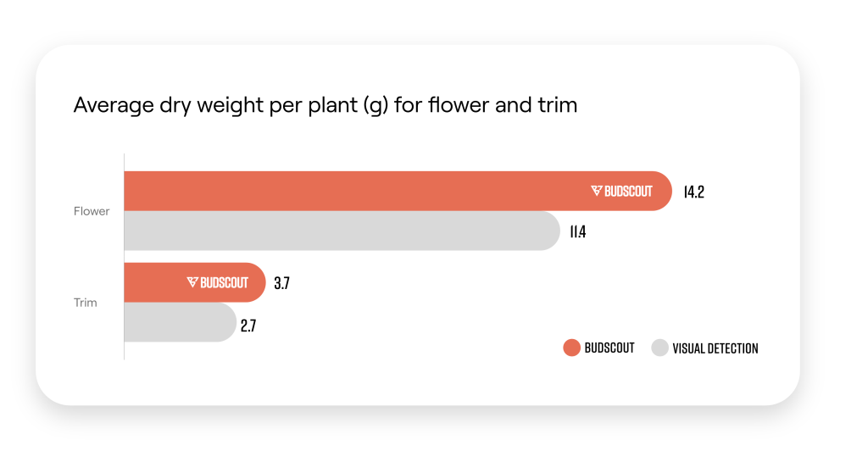Viewport: 868px width, 451px height.
Task: Click the orange BudScout legend circle
Action: tap(572, 348)
